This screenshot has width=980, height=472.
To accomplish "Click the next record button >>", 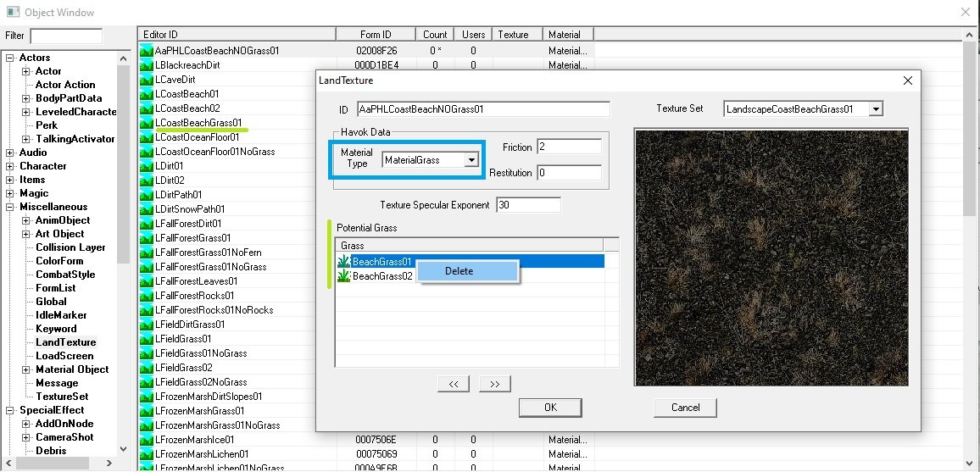I will 495,384.
